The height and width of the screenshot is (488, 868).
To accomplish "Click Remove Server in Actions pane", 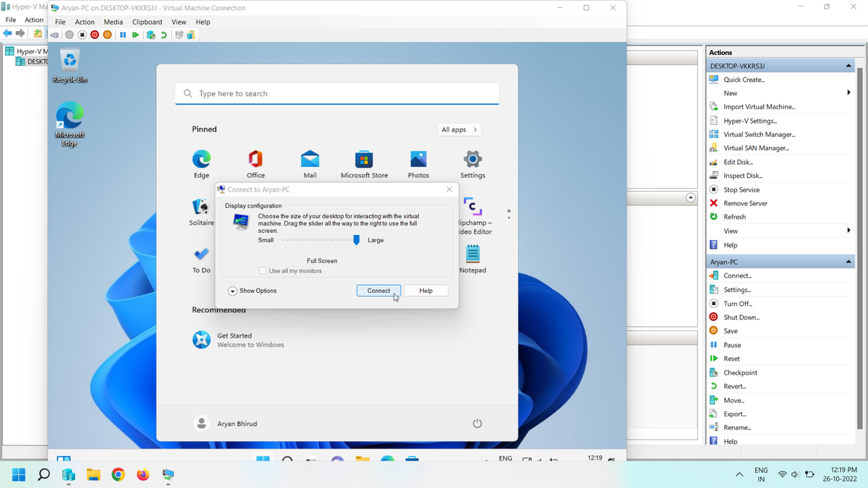I will click(745, 203).
